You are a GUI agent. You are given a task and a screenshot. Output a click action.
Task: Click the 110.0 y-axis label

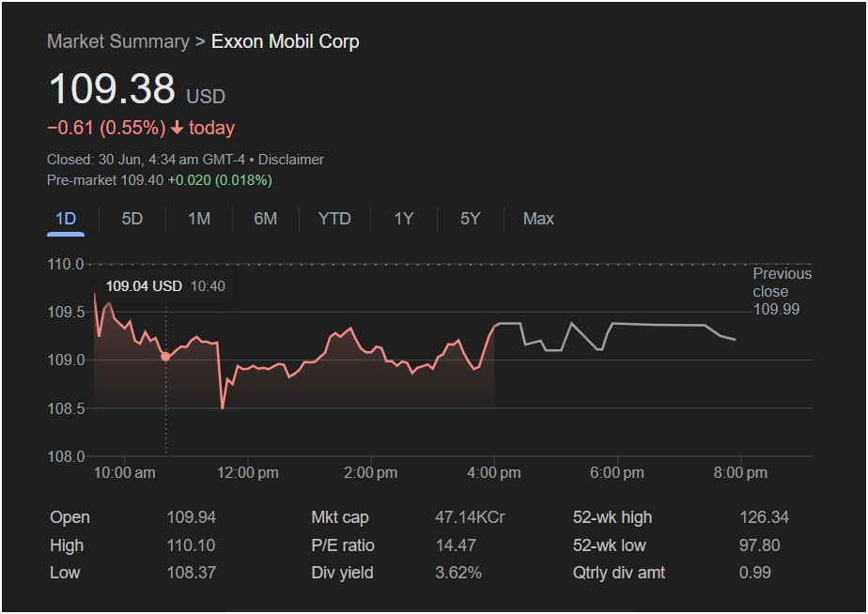coord(66,265)
